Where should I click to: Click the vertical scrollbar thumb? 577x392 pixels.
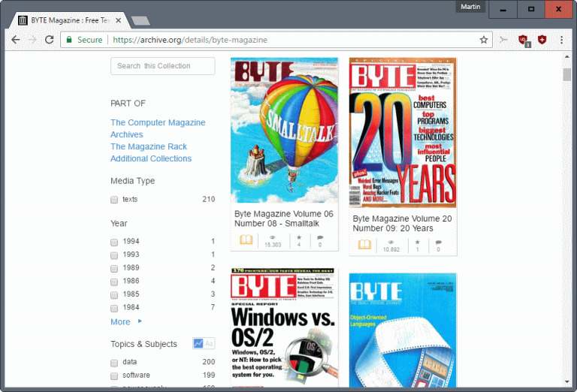pos(566,74)
